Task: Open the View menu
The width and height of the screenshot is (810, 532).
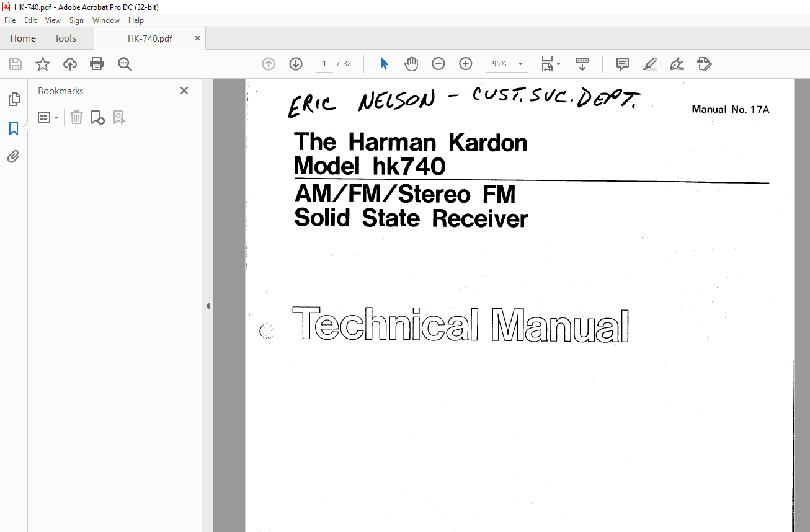Action: tap(53, 20)
